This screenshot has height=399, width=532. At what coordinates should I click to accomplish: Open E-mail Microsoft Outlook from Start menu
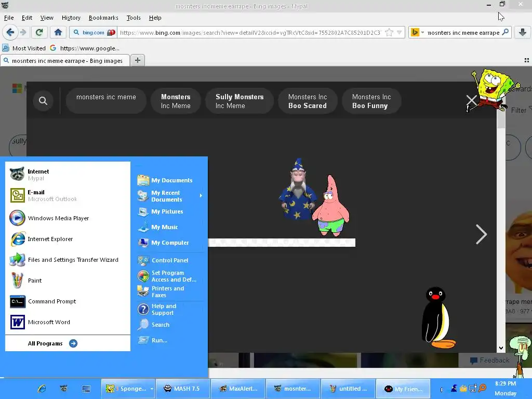68,195
